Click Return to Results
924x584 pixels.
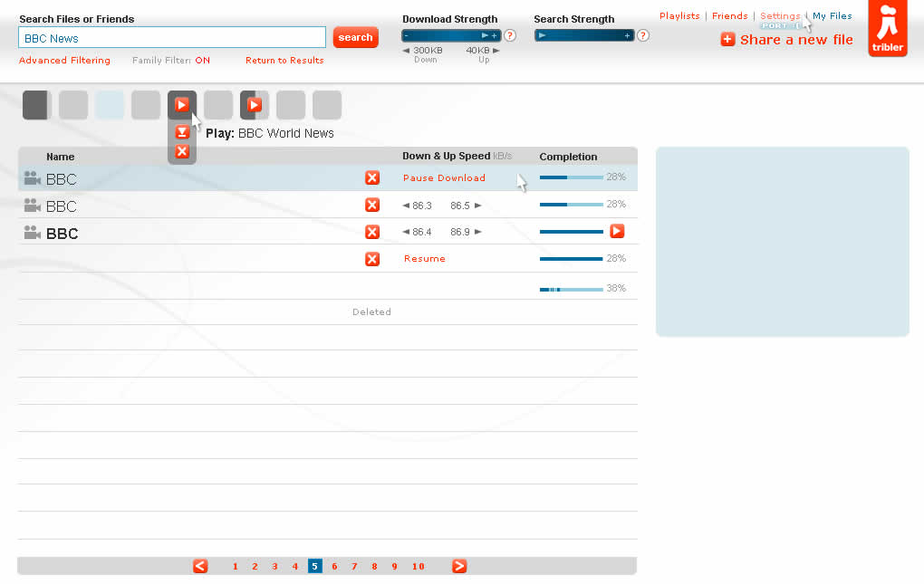point(284,60)
